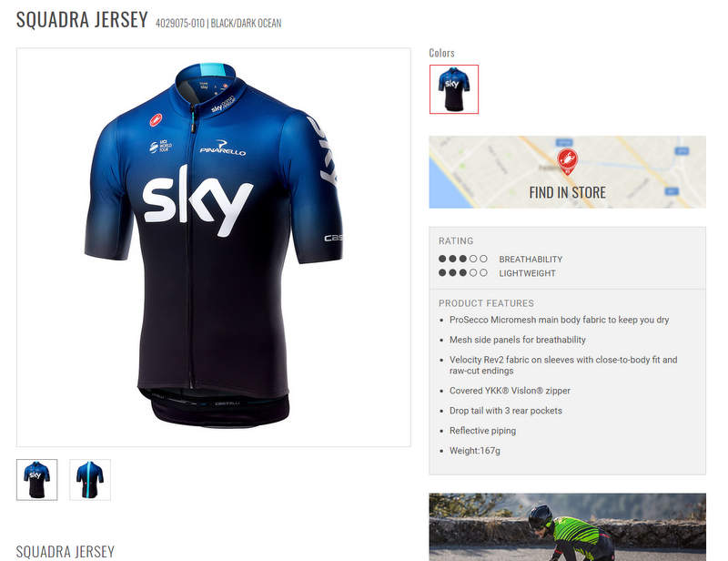728x561 pixels.
Task: Click the Breathability rating dots
Action: [x=462, y=260]
